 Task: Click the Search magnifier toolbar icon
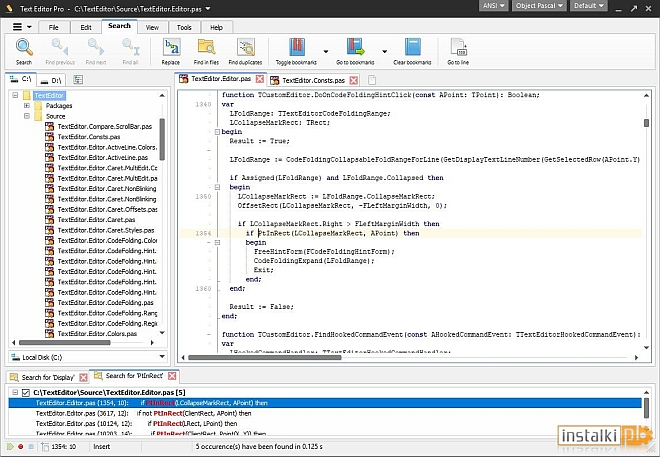(x=24, y=47)
